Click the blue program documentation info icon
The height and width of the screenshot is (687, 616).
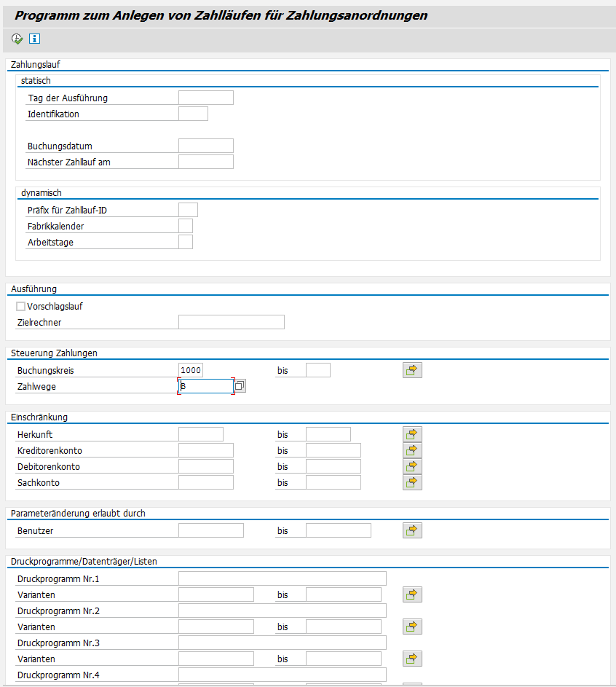coord(34,39)
